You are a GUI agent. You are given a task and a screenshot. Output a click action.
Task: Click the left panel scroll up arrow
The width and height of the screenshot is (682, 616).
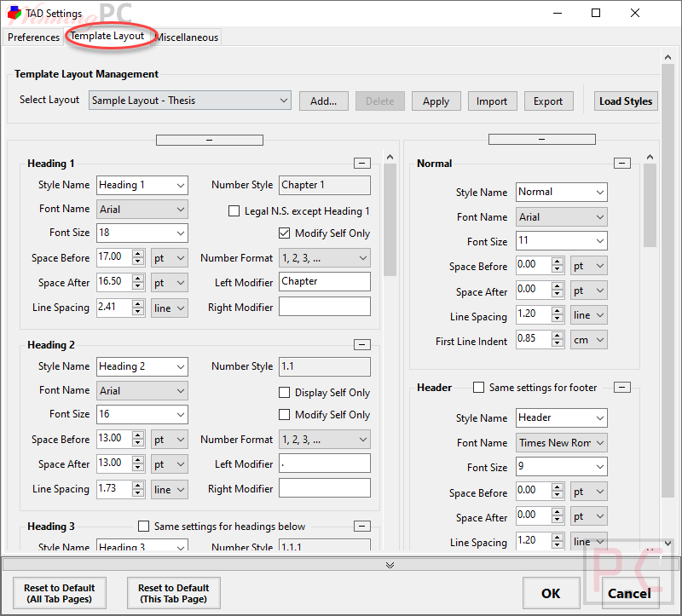tap(390, 157)
